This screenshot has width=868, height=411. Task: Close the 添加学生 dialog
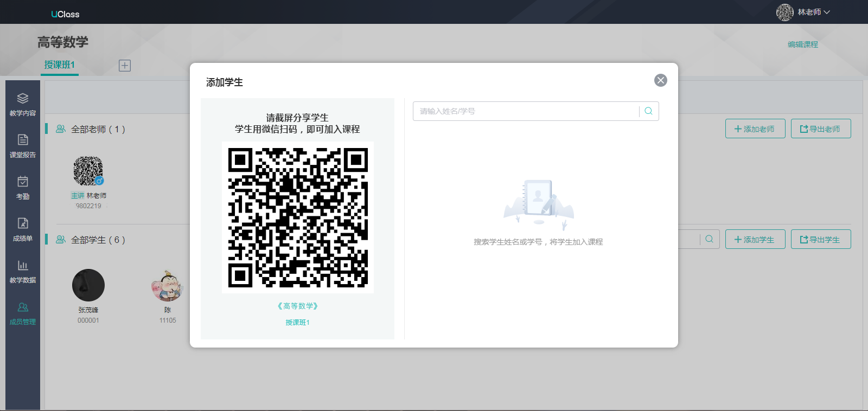660,80
